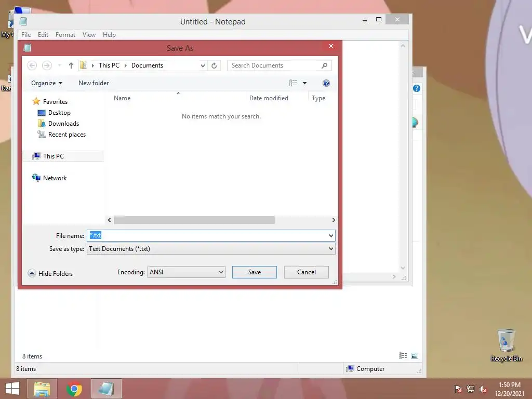Click the address bar folder icon
This screenshot has height=399, width=532.
click(x=84, y=65)
